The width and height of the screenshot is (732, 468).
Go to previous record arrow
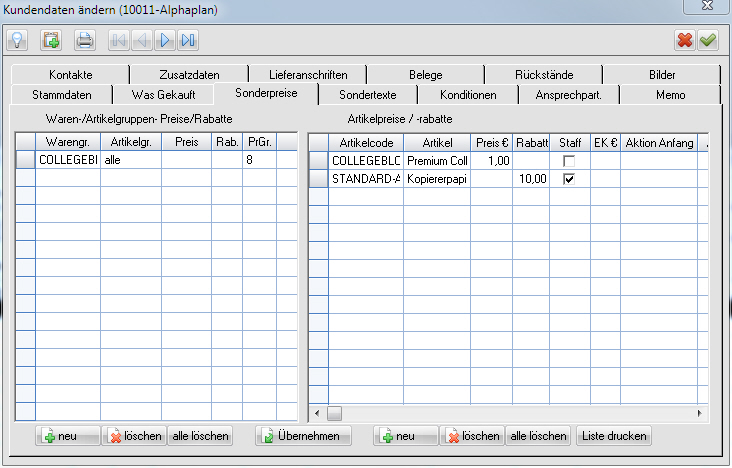click(x=141, y=40)
